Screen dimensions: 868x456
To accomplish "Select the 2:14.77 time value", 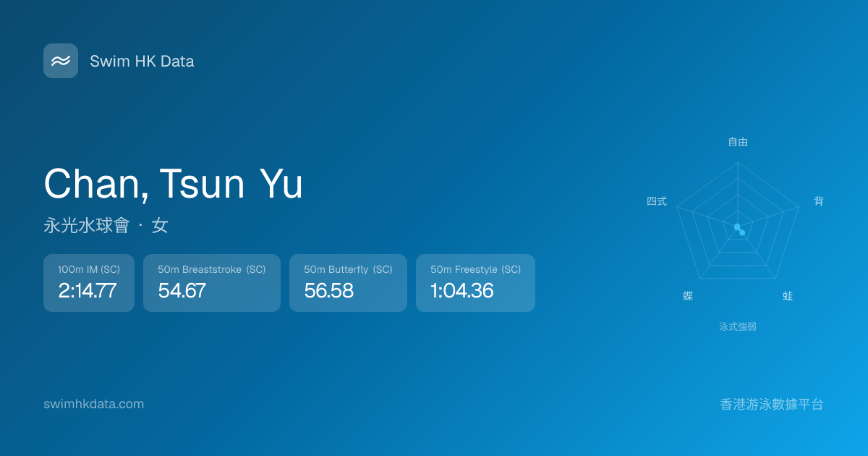I will (x=87, y=291).
